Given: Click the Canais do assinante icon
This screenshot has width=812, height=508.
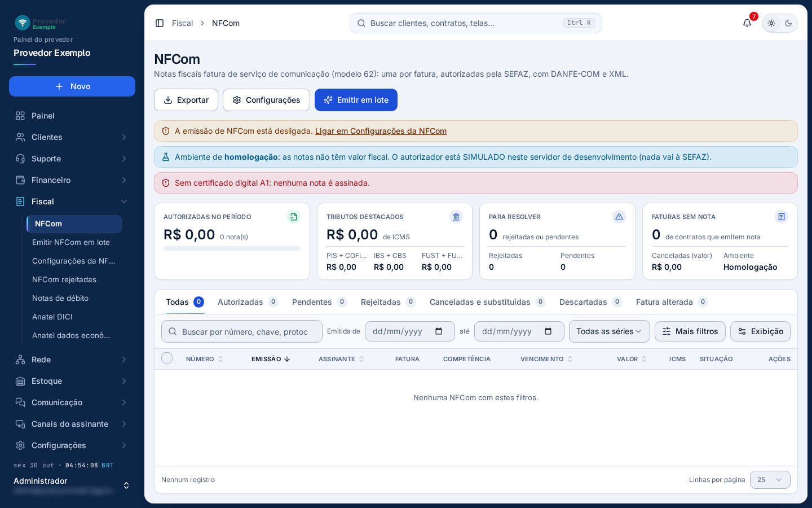Looking at the screenshot, I should click(20, 424).
